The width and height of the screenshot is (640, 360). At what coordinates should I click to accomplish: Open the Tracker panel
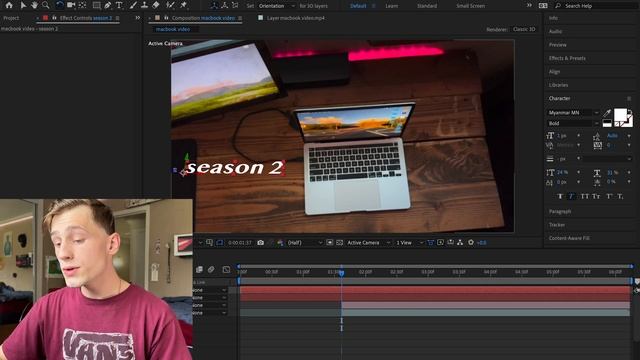(557, 224)
